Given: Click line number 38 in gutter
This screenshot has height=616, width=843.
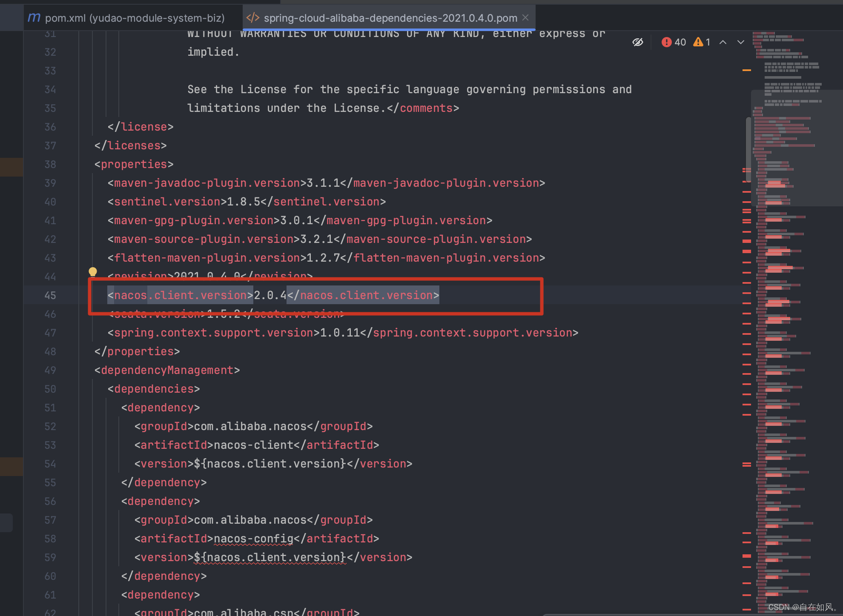Looking at the screenshot, I should click(50, 164).
